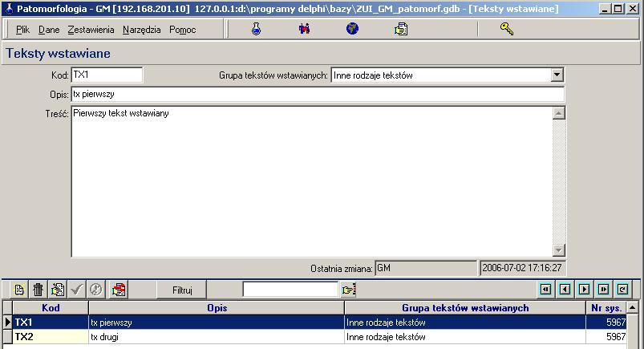Click inside the Treść text area
644x349 pixels.
click(x=312, y=181)
